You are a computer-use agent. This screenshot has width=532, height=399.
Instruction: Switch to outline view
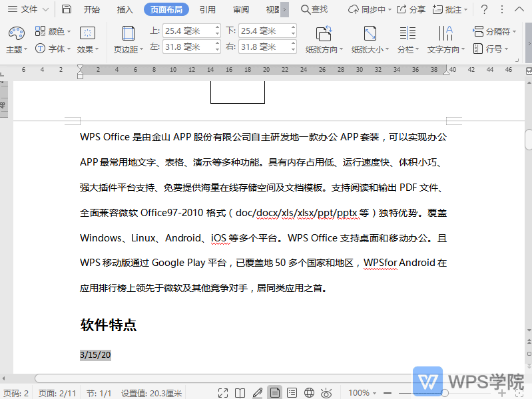coord(292,393)
